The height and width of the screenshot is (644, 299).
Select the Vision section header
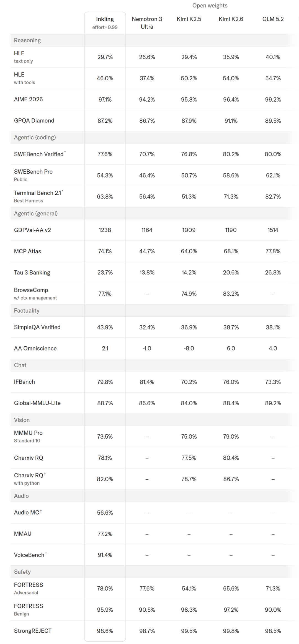pyautogui.click(x=22, y=420)
